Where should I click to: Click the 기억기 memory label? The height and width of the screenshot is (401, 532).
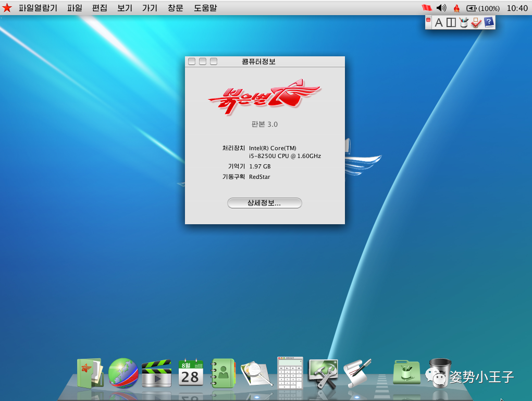click(236, 166)
